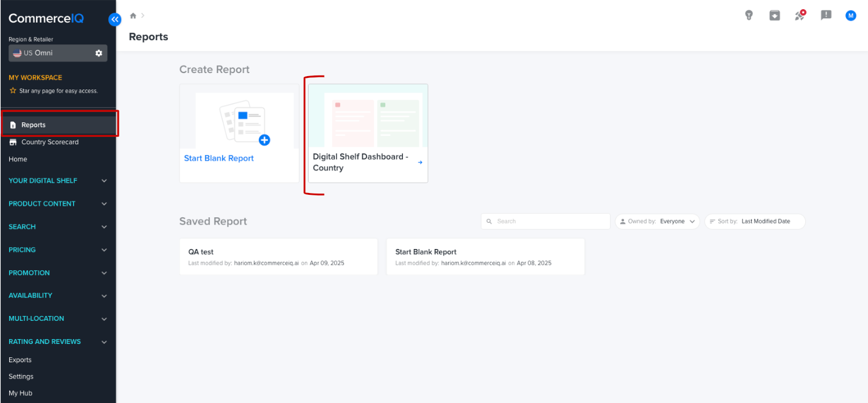Open region and retailer settings gear
Screen dimensions: 868x403
99,53
